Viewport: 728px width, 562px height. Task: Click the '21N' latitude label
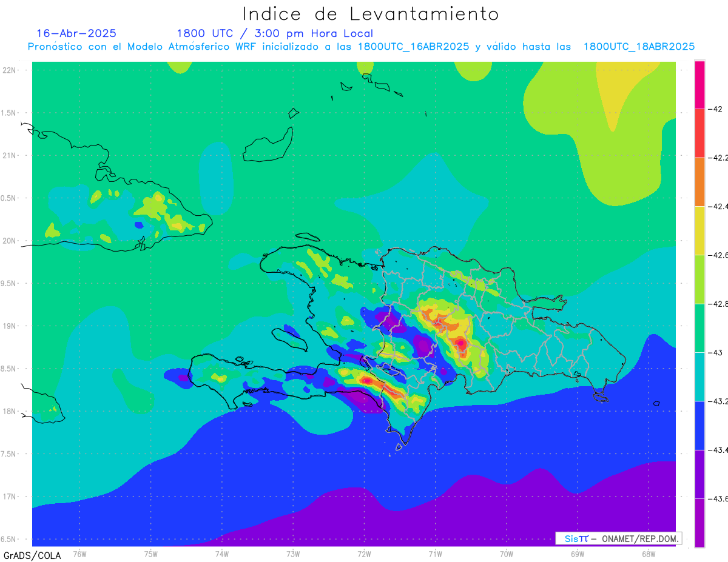click(x=10, y=155)
